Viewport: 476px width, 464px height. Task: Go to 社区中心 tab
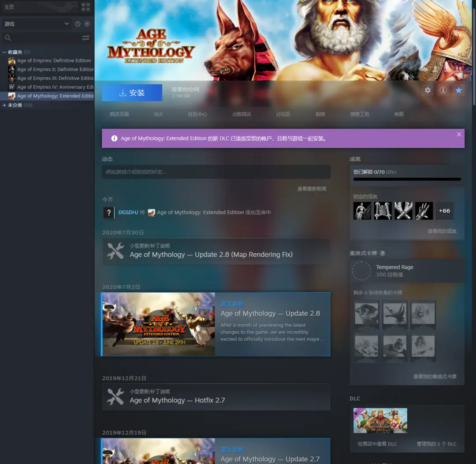pos(197,114)
